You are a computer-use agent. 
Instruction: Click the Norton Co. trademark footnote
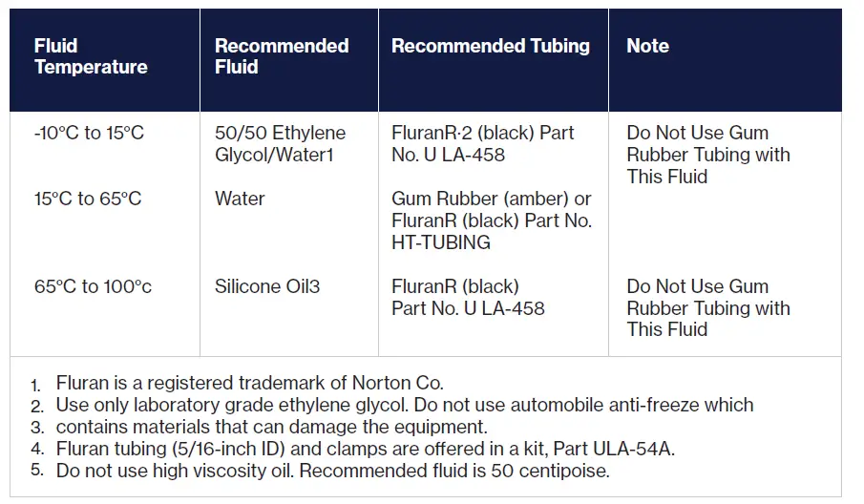click(x=249, y=384)
